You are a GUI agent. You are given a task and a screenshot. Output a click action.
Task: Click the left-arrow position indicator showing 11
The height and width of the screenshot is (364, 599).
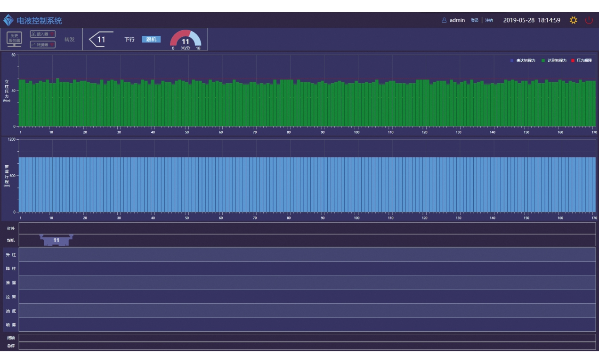[x=98, y=40]
